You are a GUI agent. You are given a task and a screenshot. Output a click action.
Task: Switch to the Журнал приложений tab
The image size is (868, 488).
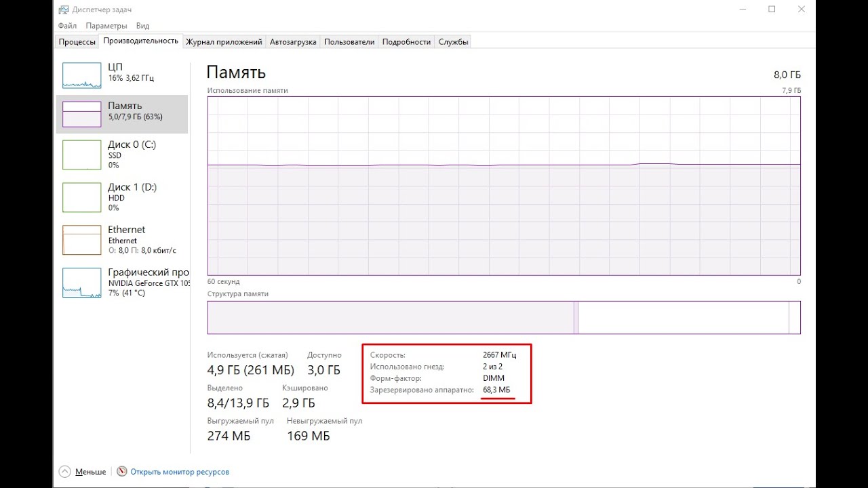224,42
